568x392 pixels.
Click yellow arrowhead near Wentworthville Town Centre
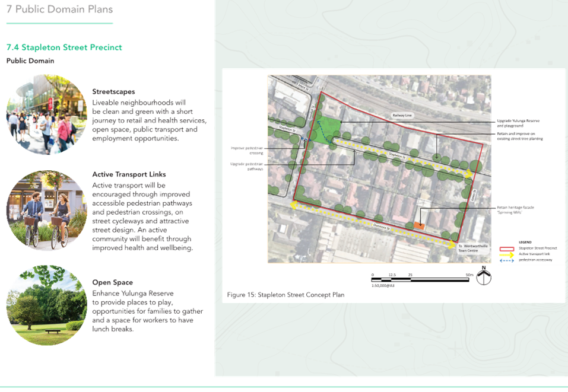pos(452,244)
